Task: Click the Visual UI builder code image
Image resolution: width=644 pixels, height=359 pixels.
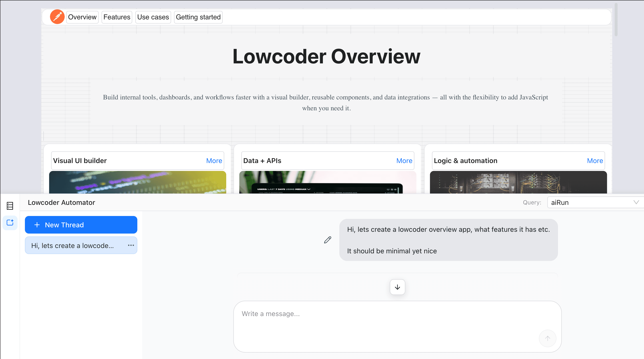Action: click(x=138, y=182)
